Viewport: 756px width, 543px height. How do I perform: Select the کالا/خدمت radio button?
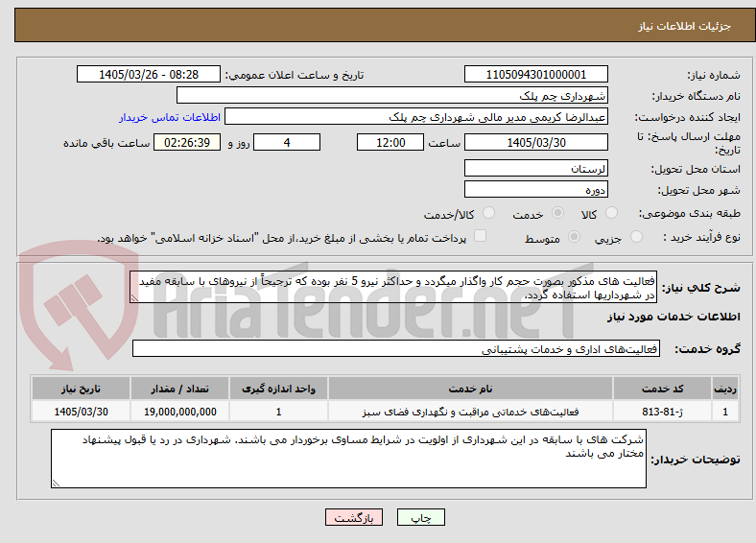(x=488, y=213)
